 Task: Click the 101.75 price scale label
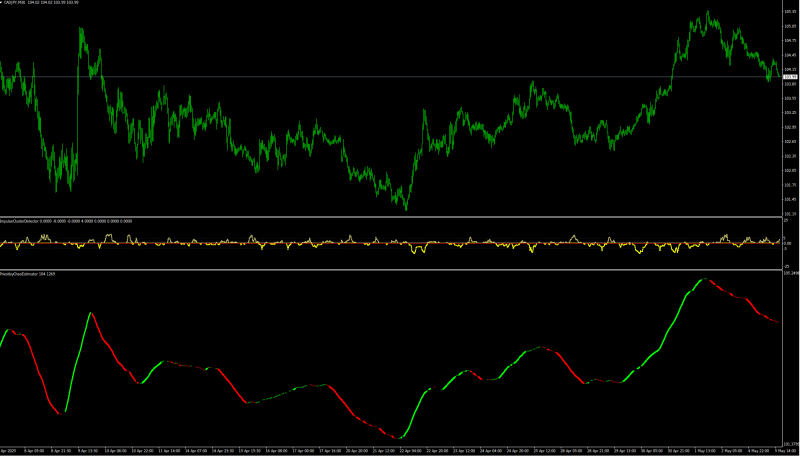pos(790,185)
